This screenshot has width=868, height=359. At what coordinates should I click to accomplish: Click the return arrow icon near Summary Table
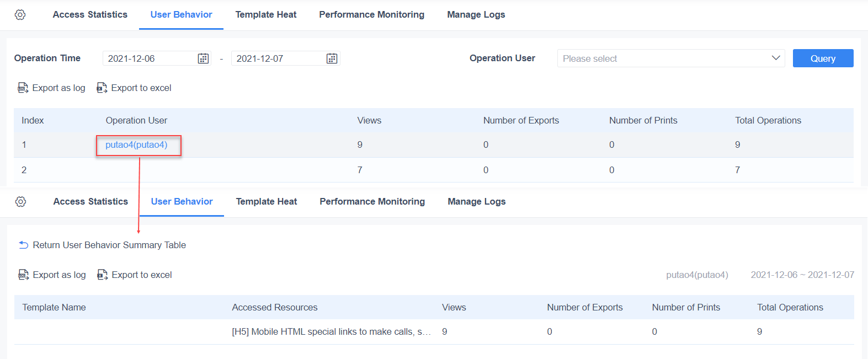[x=24, y=245]
